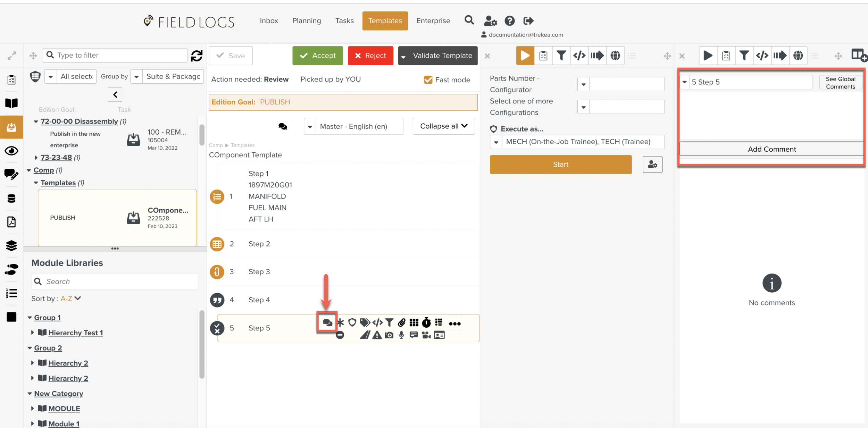
Task: Click the paperclip attachment icon on Step 5
Action: click(402, 323)
